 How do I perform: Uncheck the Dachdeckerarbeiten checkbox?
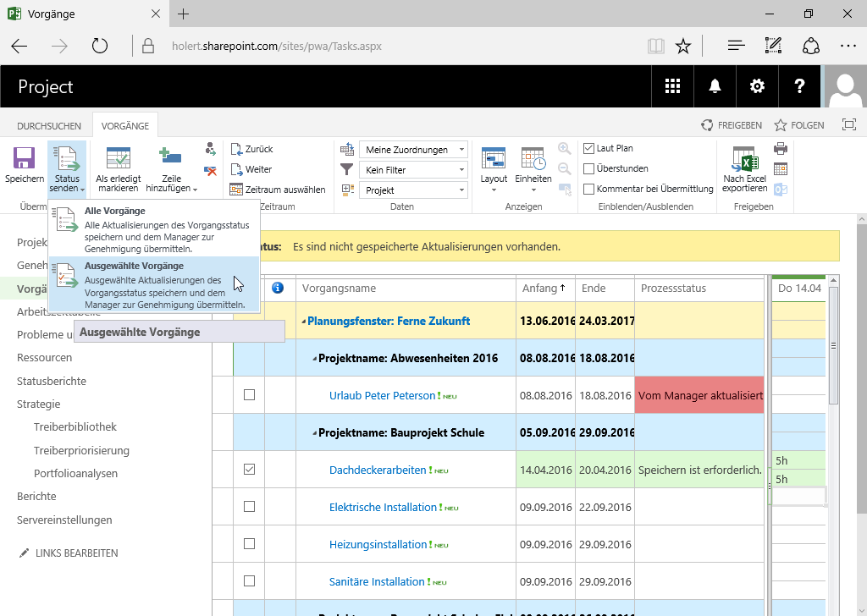tap(250, 470)
